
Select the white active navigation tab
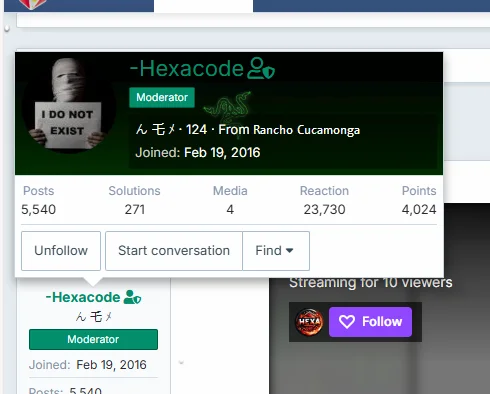pyautogui.click(x=203, y=6)
